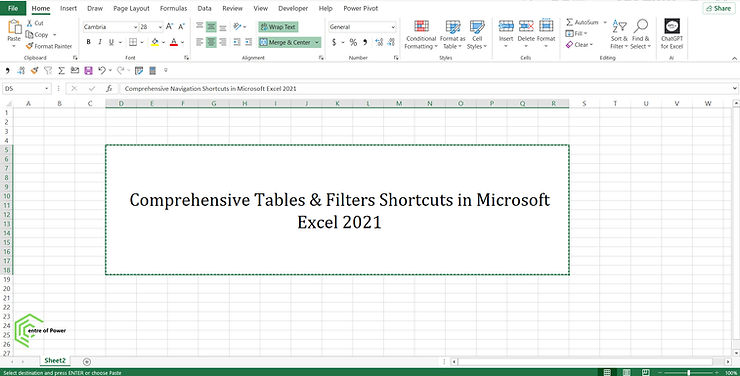The height and width of the screenshot is (376, 740).
Task: Open the File tab
Action: (x=13, y=8)
